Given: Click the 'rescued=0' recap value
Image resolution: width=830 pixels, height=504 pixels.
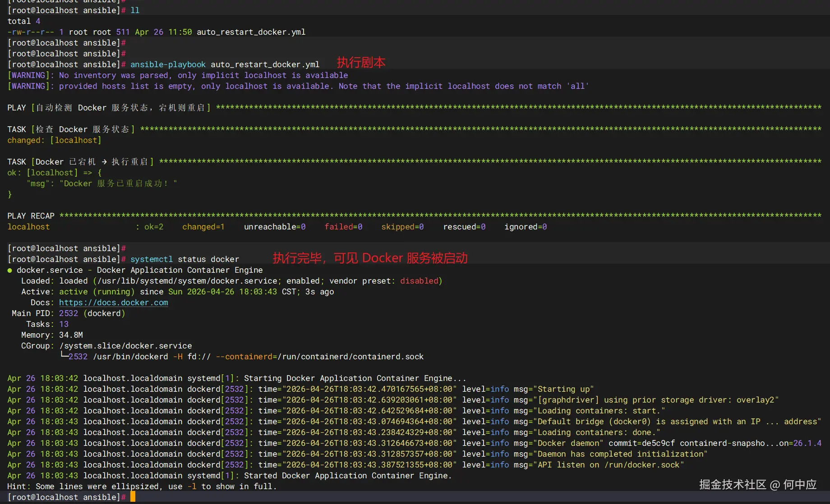Looking at the screenshot, I should tap(464, 227).
